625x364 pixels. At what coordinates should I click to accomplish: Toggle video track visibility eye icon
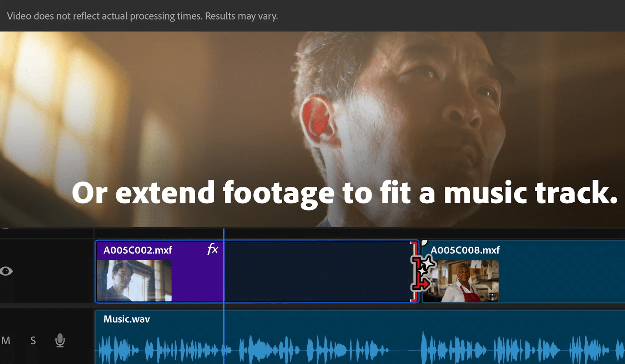[x=6, y=271]
